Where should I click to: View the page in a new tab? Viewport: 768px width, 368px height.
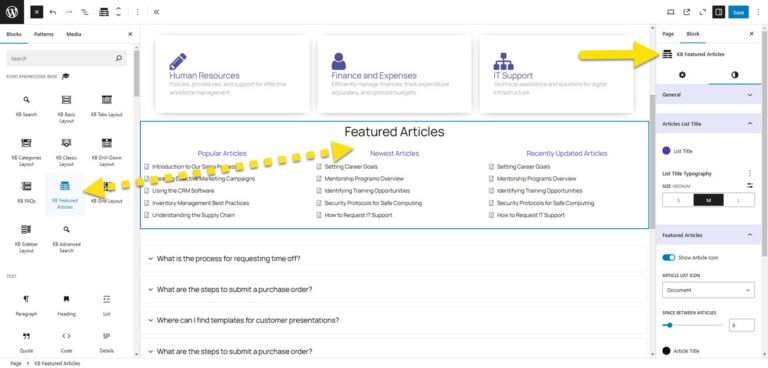tap(687, 12)
